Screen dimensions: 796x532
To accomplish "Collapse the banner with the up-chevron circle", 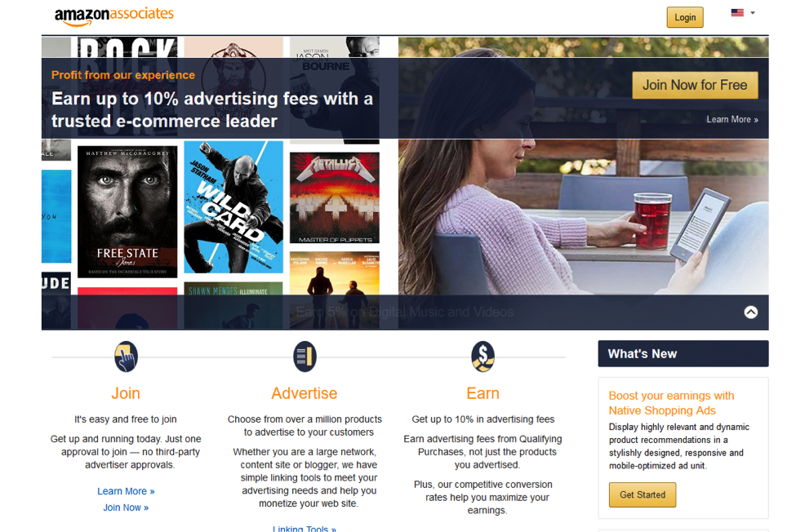I will 751,312.
